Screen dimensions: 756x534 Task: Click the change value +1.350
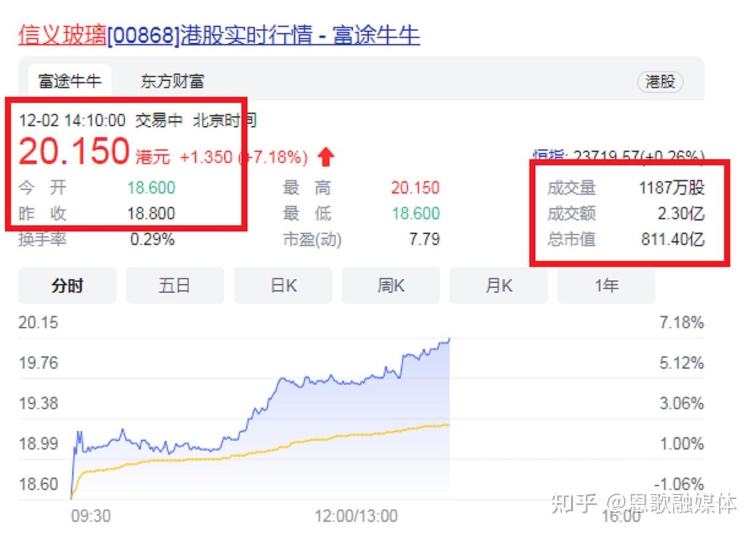206,157
